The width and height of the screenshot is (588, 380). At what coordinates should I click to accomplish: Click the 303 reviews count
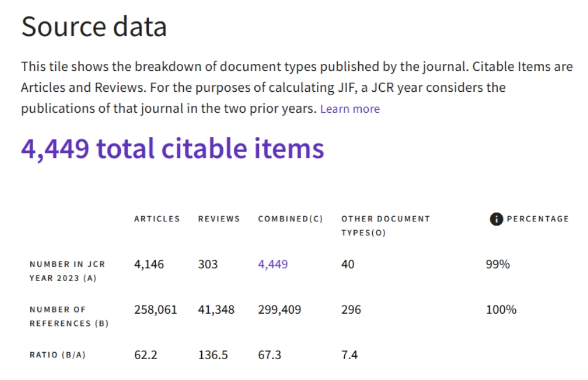[x=208, y=264]
